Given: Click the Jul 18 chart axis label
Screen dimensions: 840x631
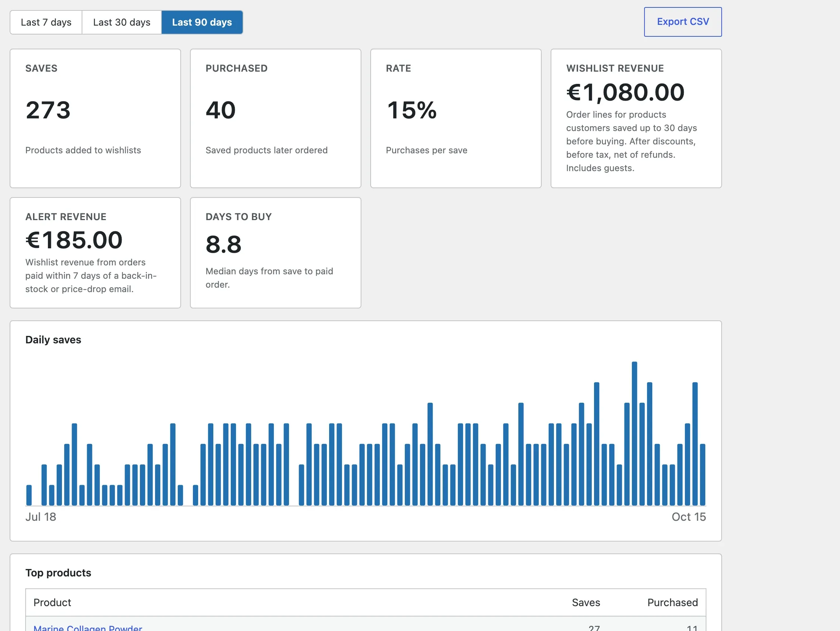Looking at the screenshot, I should click(x=41, y=517).
